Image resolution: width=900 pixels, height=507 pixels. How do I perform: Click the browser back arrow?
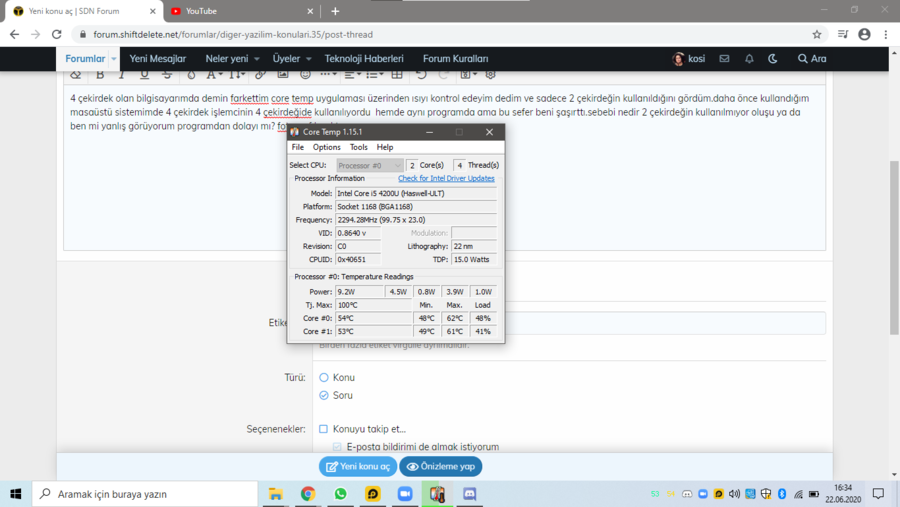point(14,34)
